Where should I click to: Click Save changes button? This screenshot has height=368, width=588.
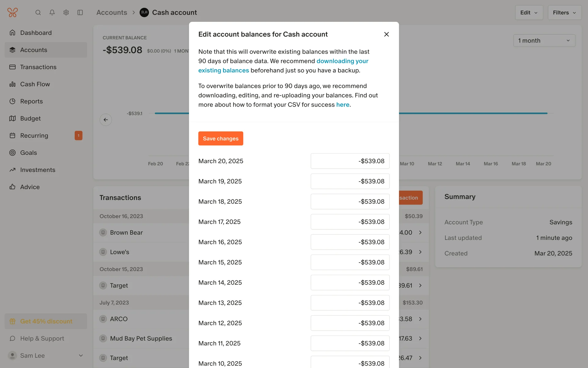coord(221,139)
